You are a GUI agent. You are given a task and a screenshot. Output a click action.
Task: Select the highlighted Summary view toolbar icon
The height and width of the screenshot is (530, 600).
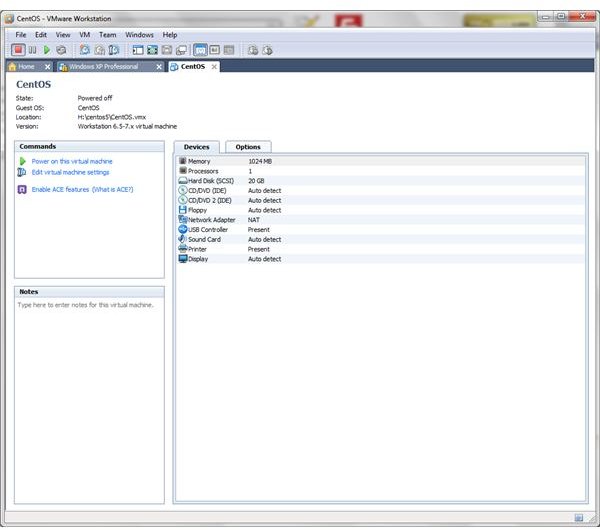tap(200, 50)
